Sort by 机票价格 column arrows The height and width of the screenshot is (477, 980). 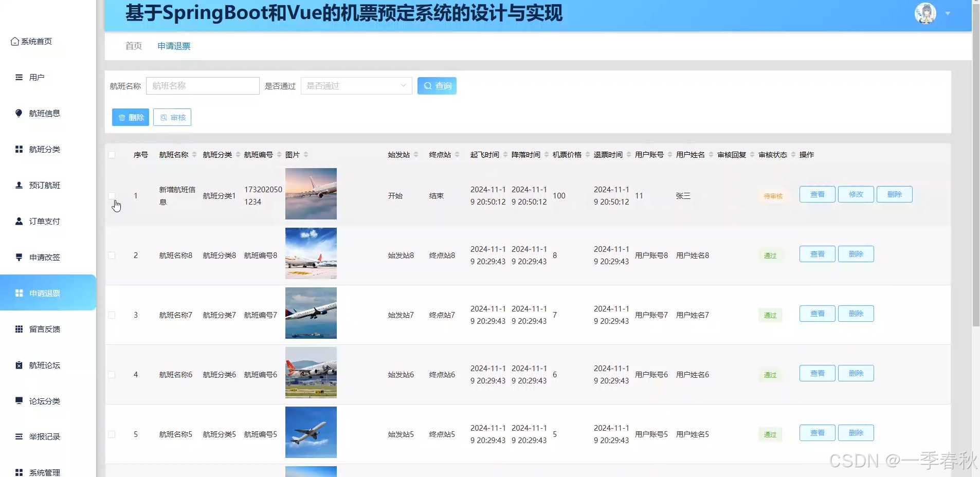pos(588,155)
